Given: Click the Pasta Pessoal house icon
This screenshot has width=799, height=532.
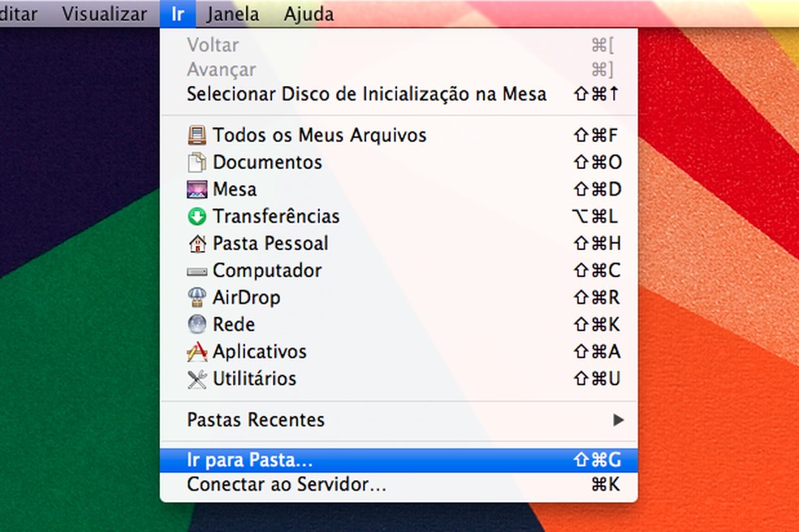Looking at the screenshot, I should (197, 244).
